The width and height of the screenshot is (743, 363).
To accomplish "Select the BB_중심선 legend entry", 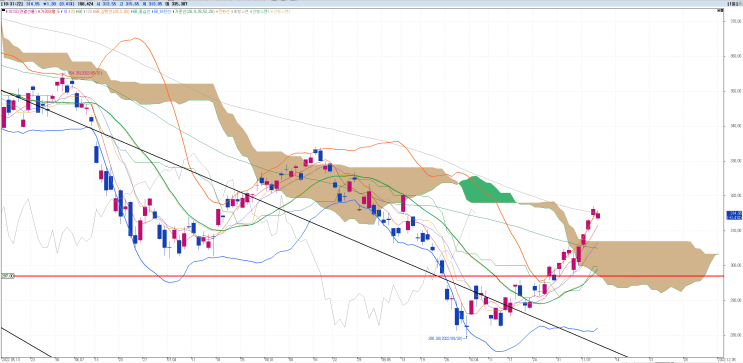I will point(141,11).
